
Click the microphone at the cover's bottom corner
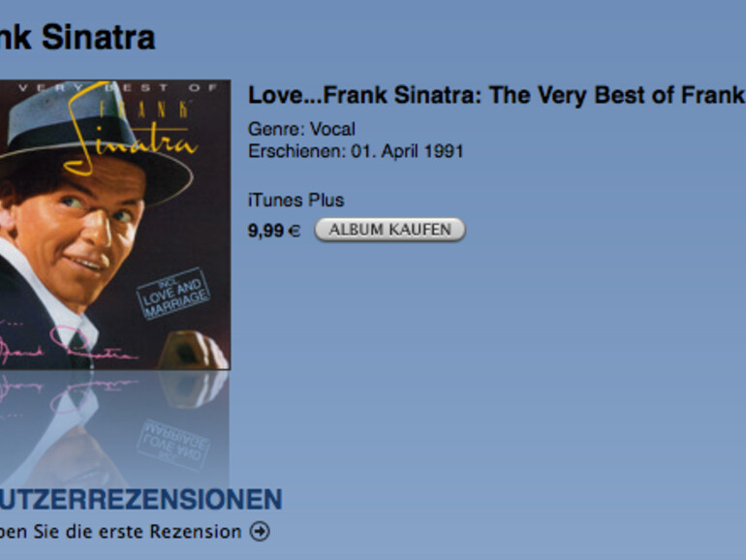point(193,350)
